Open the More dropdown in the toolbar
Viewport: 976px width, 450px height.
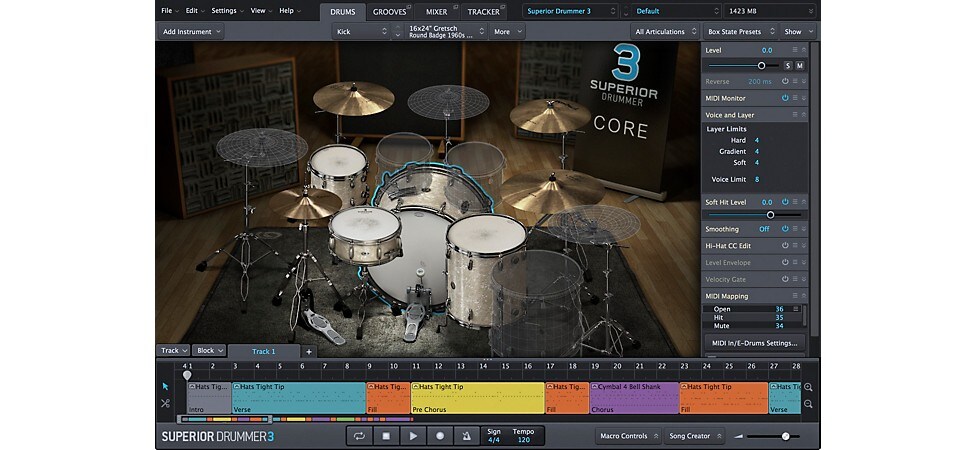(x=507, y=32)
